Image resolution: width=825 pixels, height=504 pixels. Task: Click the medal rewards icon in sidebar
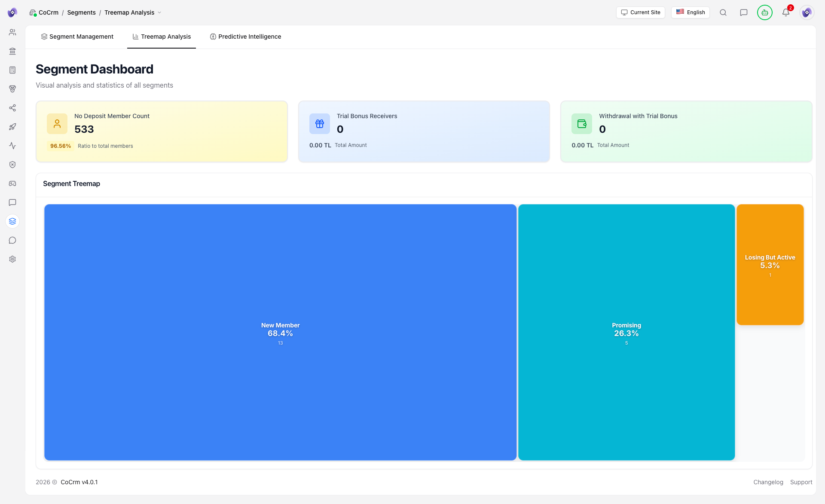coord(12,89)
